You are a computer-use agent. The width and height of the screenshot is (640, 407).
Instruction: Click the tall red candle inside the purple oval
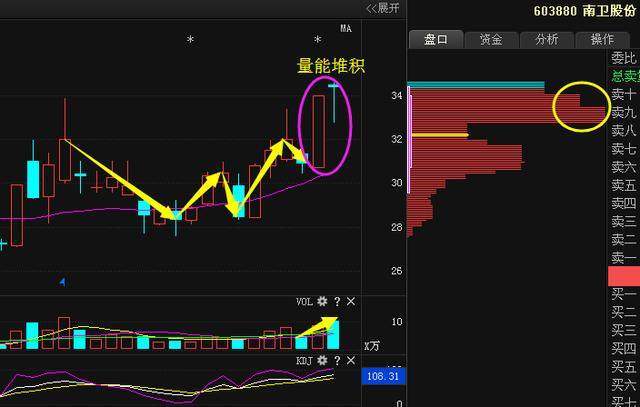click(x=319, y=131)
